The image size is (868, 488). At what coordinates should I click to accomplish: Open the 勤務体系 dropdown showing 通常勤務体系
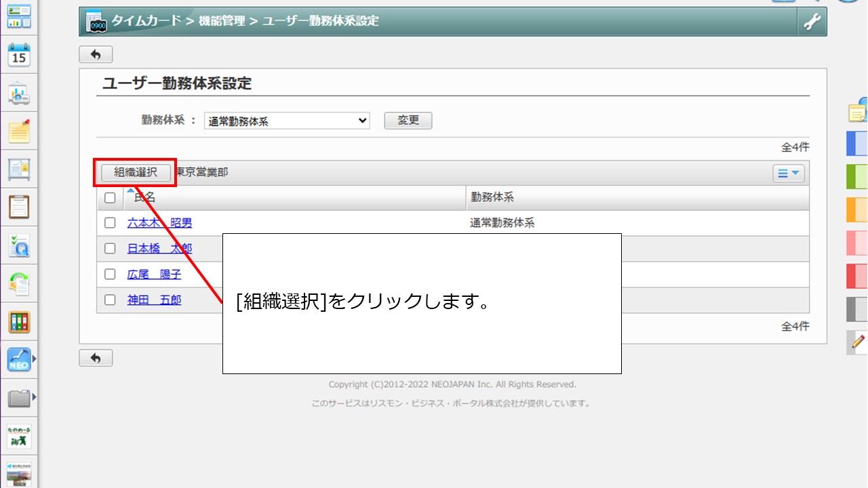point(287,121)
